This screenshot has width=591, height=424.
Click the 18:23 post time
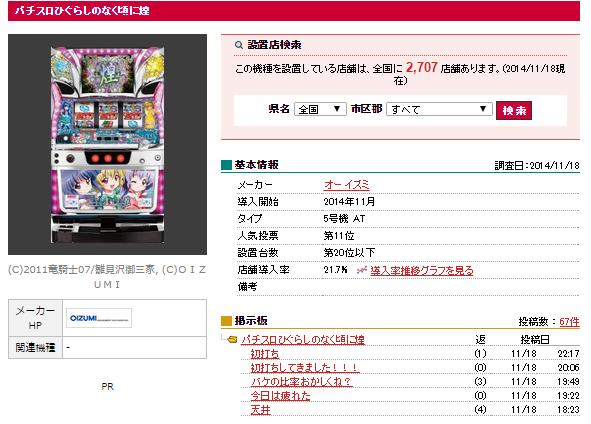click(x=568, y=409)
